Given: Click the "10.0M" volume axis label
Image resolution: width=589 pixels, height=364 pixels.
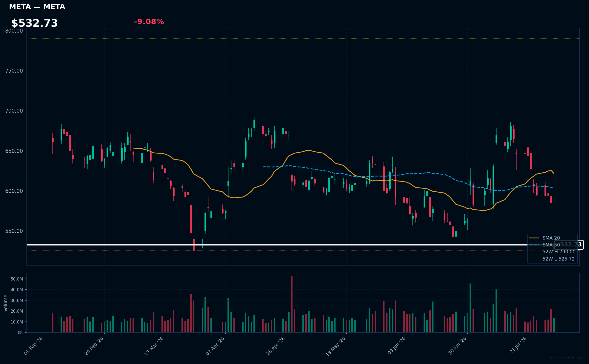Looking at the screenshot, I should coord(17,322).
